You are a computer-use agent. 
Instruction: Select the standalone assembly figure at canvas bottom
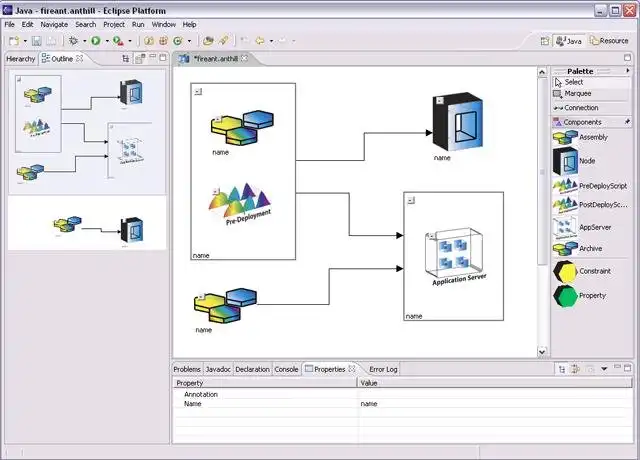225,306
